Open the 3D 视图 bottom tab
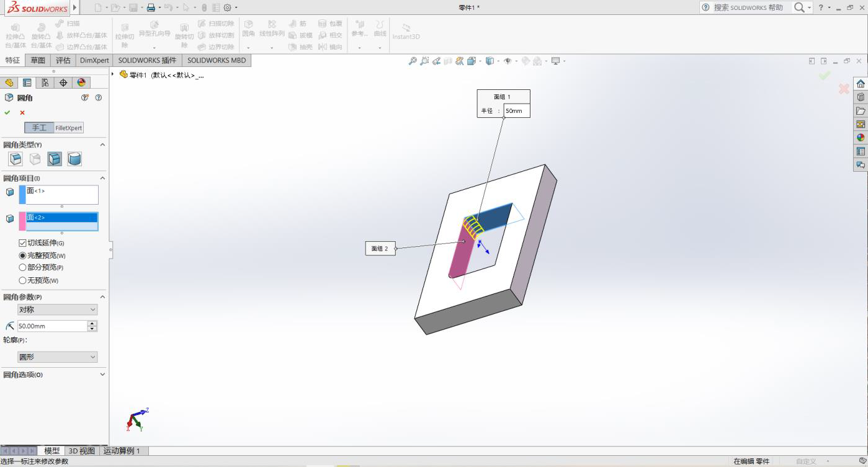 pos(82,451)
